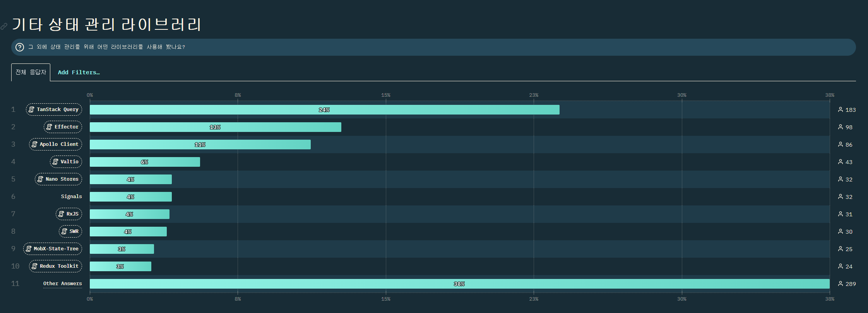
Task: Click the rank number 10
Action: (x=15, y=266)
